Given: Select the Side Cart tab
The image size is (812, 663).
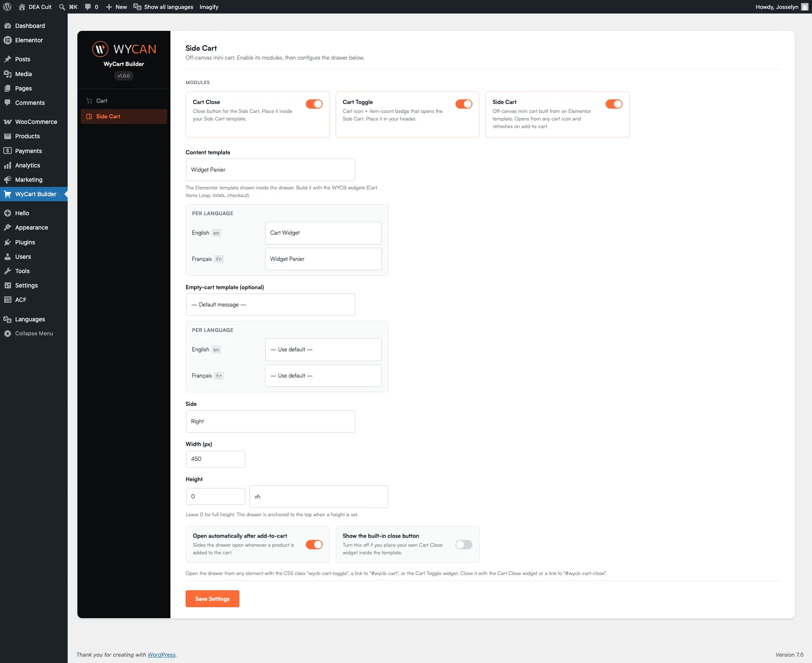Looking at the screenshot, I should (124, 116).
